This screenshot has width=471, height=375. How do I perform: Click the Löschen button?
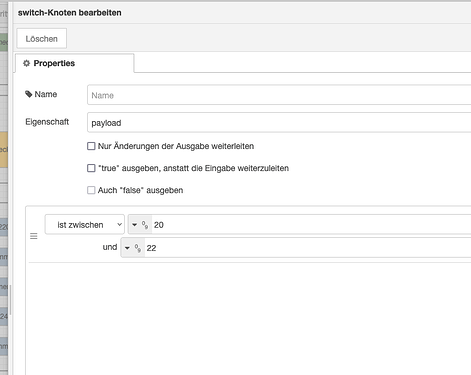pos(42,39)
